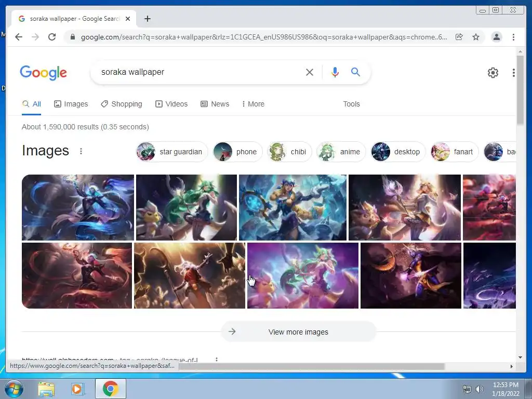Open the red dark Soraka thumbnail at the start of the bottom row
Image resolution: width=532 pixels, height=399 pixels.
pyautogui.click(x=77, y=275)
